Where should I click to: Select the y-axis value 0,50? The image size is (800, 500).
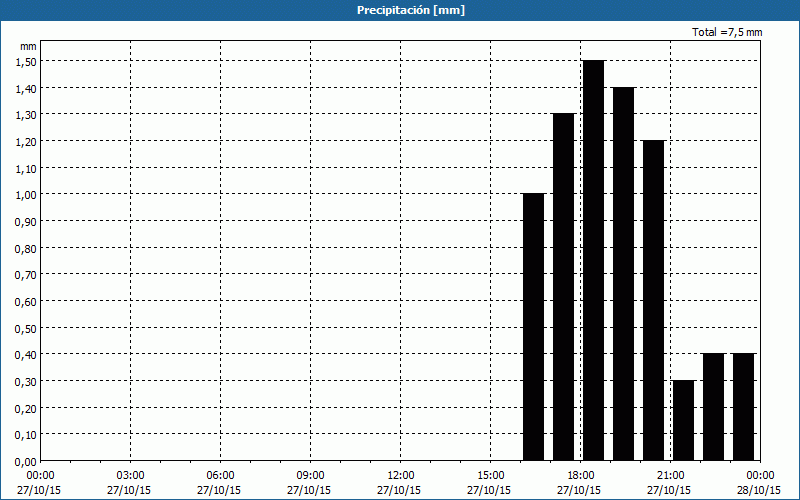[26, 328]
